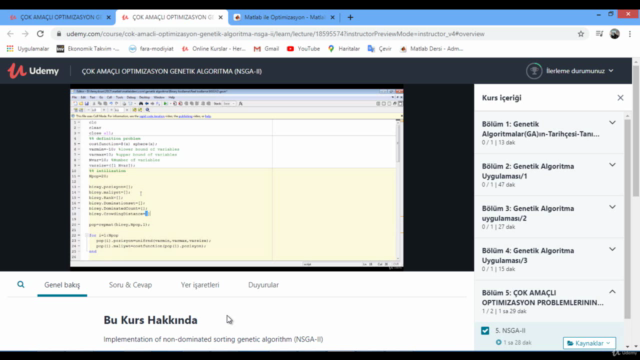Open Haritalar maps bookmark
Screen dimensions: 640x360
point(344,49)
